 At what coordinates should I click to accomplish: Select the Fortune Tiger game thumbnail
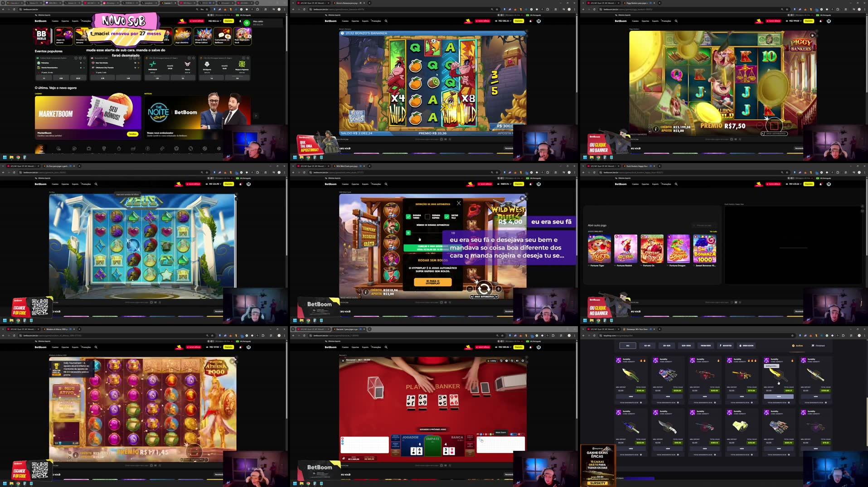click(598, 248)
